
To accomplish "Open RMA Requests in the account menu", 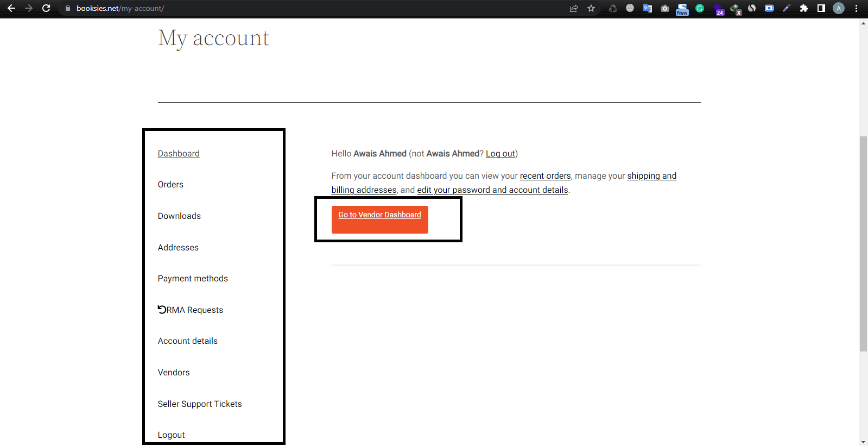I will (x=191, y=310).
